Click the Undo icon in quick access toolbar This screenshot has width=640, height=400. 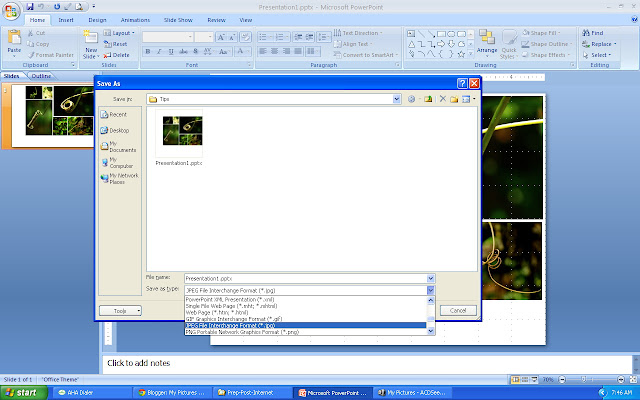pyautogui.click(x=41, y=7)
